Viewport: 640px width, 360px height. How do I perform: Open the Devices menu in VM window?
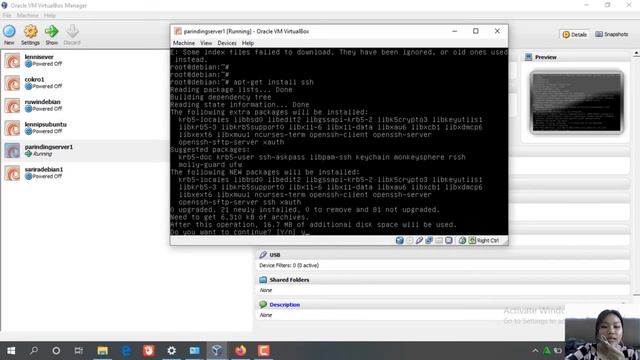pos(227,43)
